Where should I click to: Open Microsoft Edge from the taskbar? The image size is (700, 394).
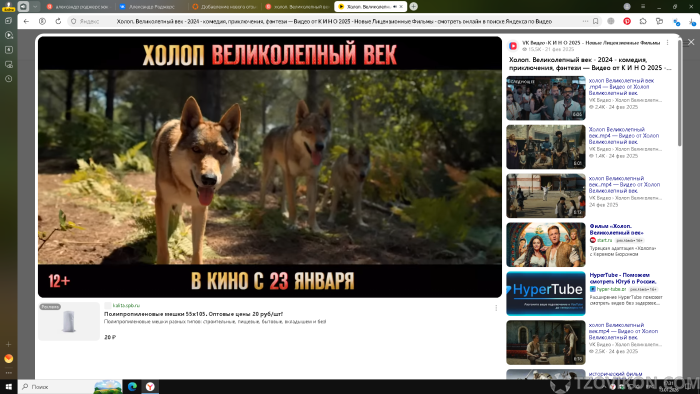coord(132,386)
